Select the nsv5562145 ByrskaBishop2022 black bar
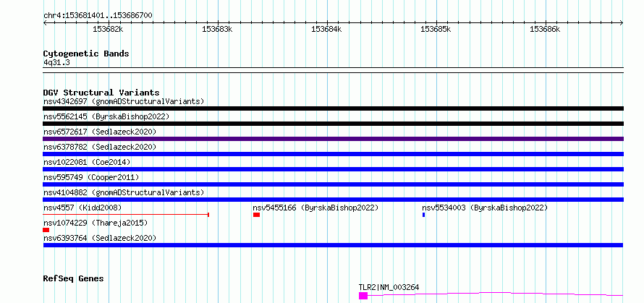This screenshot has width=644, height=303. (333, 124)
